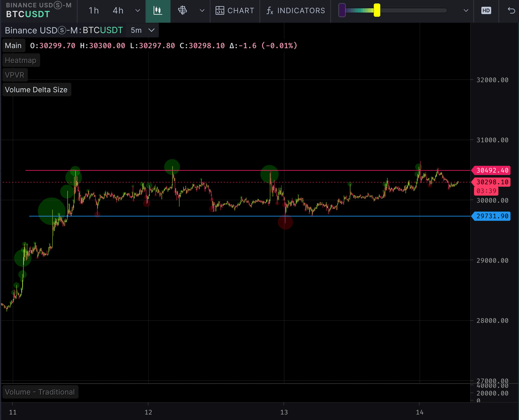Click the C:30298.10 close value
The width and height of the screenshot is (519, 420).
click(203, 45)
